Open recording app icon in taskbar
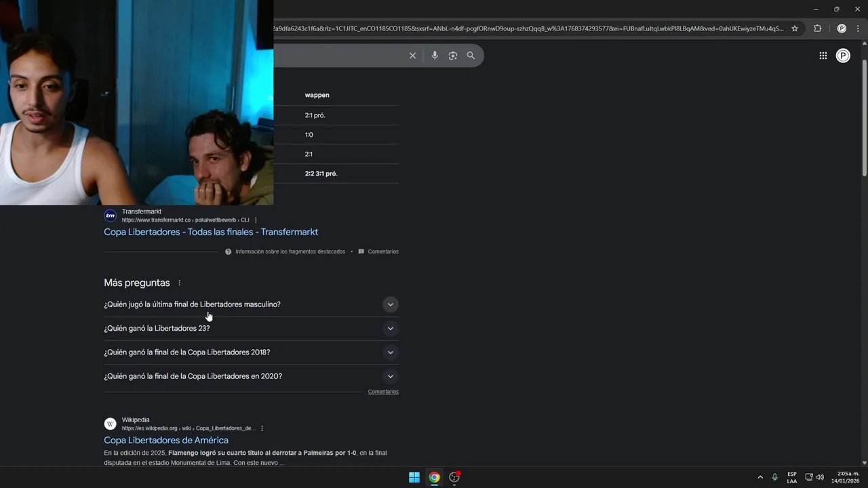Viewport: 868px width, 488px height. (454, 477)
